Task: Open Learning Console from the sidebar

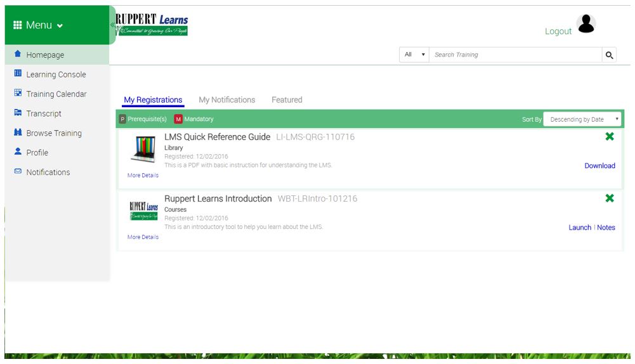Action: [x=57, y=74]
